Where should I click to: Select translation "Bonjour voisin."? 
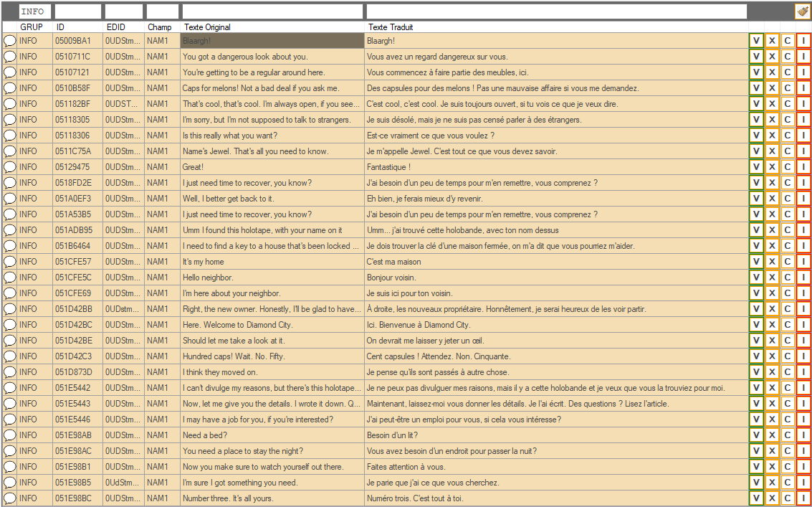click(x=391, y=278)
